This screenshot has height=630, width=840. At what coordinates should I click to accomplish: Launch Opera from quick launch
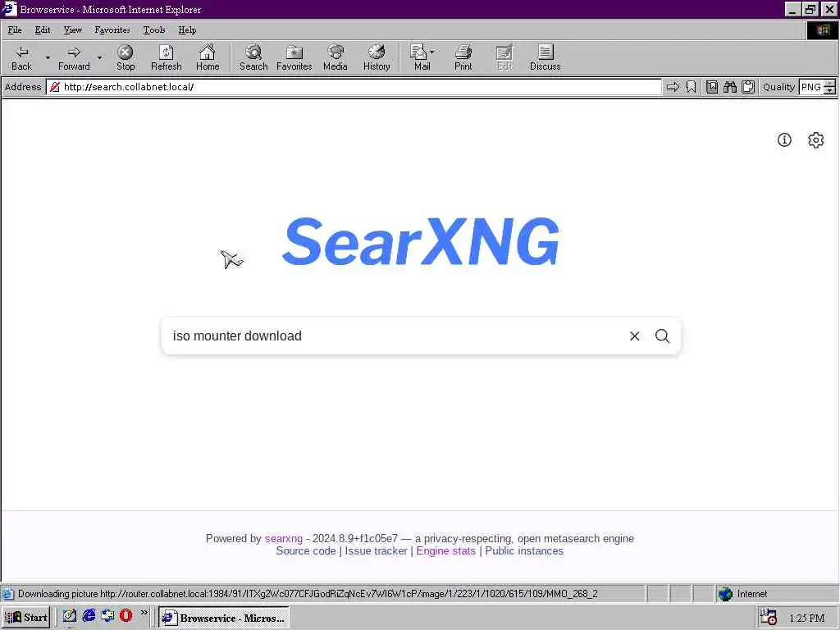(126, 615)
